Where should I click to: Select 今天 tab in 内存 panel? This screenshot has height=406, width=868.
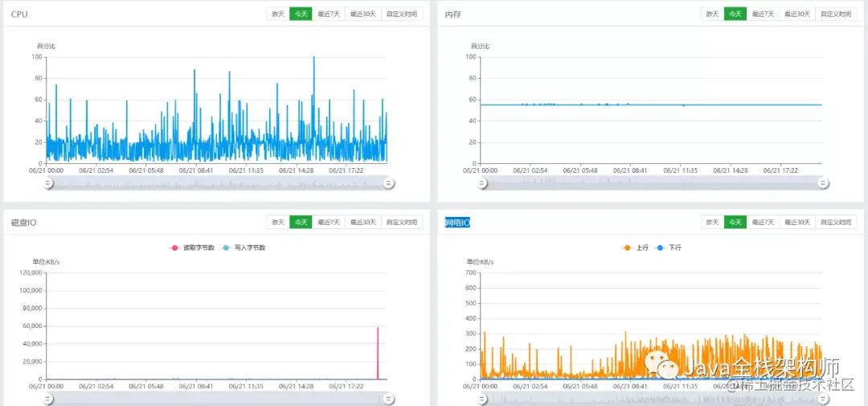pyautogui.click(x=735, y=14)
